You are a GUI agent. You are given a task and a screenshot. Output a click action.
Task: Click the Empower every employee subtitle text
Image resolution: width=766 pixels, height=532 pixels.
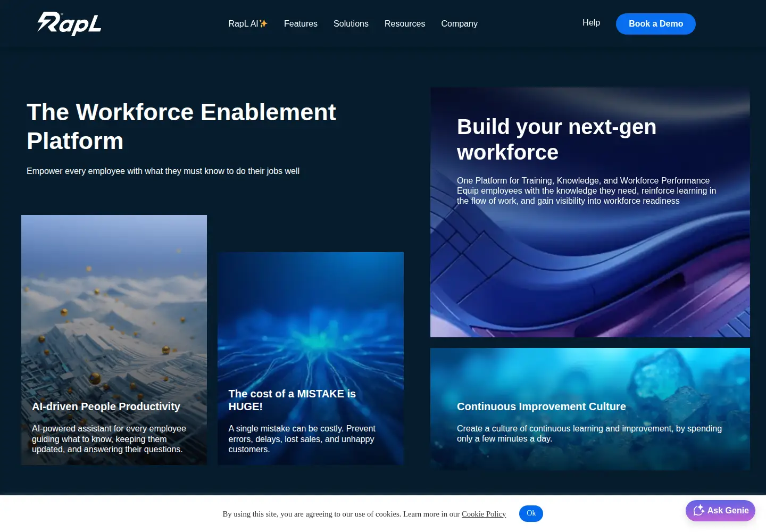click(163, 171)
